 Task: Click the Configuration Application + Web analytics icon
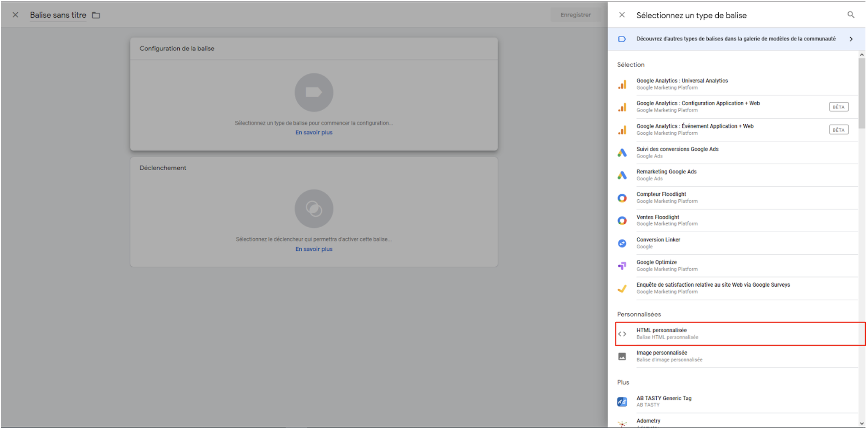622,107
